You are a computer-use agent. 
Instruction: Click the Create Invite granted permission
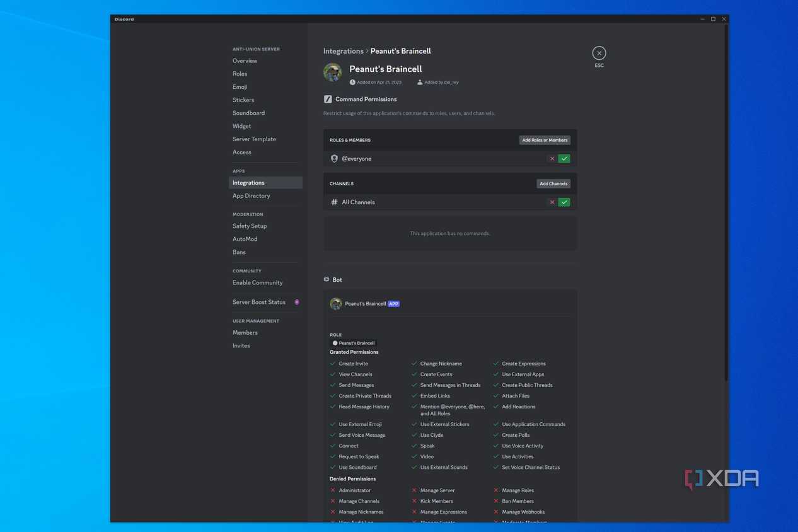click(x=353, y=364)
